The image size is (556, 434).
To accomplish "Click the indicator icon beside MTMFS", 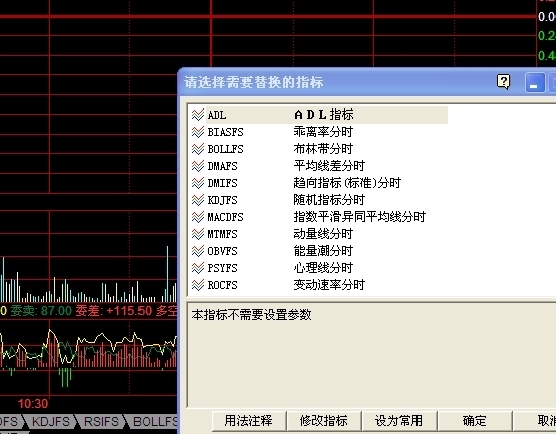I will click(x=198, y=234).
